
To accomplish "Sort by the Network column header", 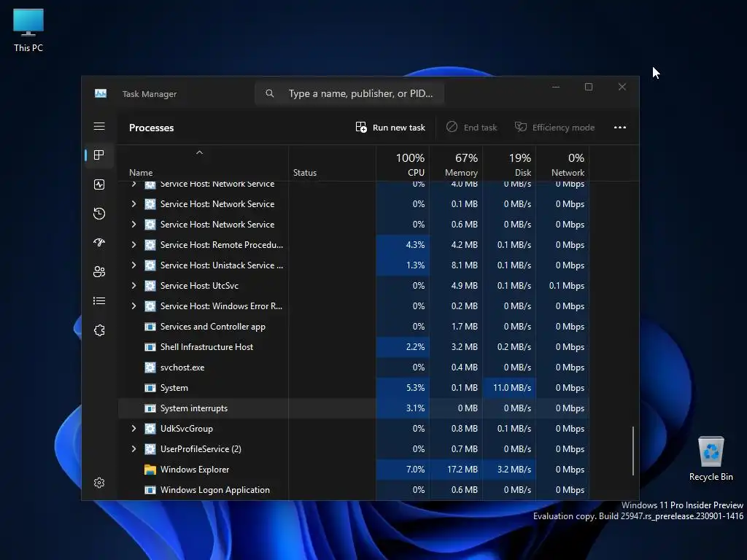I will [x=563, y=164].
